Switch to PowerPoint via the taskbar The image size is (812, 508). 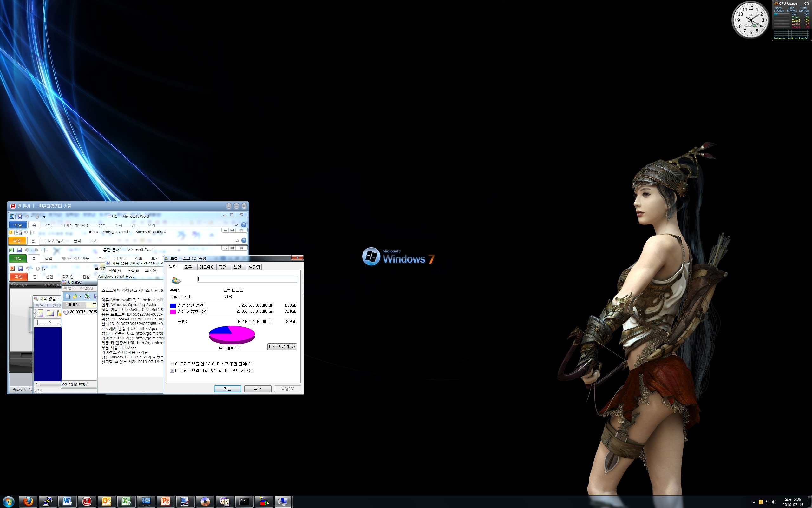pos(166,502)
